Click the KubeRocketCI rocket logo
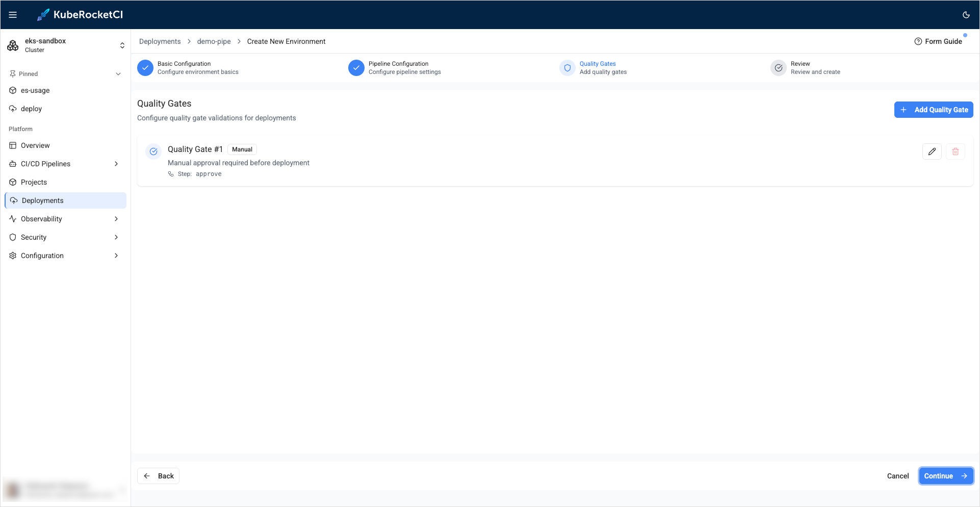This screenshot has height=507, width=980. pos(43,15)
